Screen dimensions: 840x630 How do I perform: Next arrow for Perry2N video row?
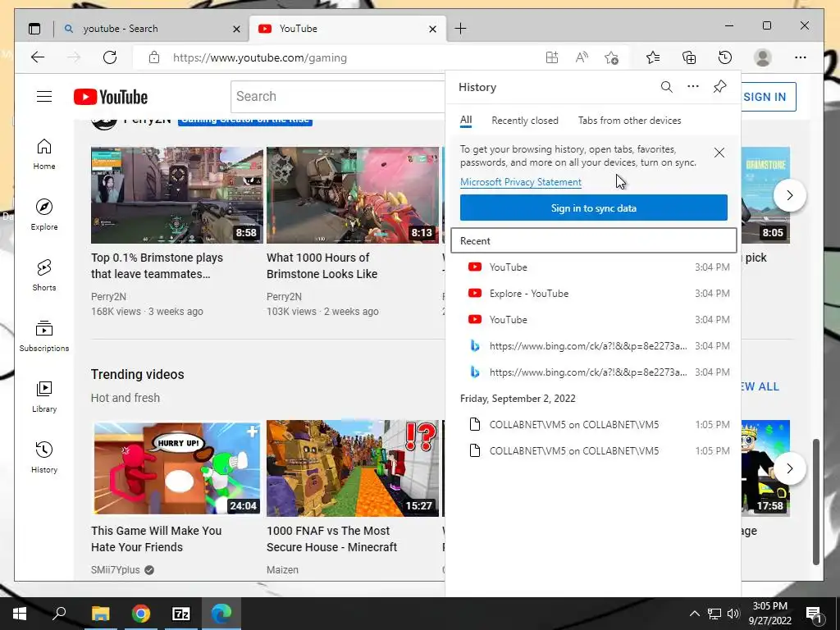(x=790, y=195)
